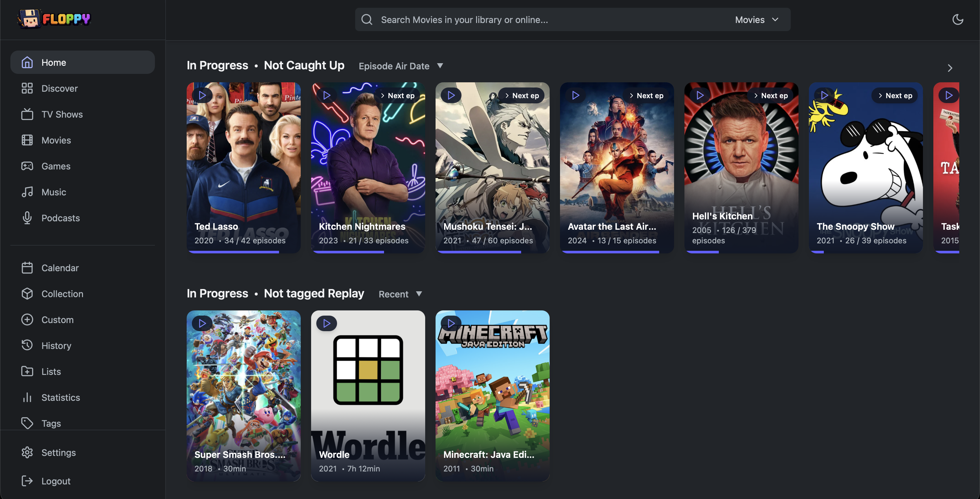The height and width of the screenshot is (499, 980).
Task: Play Taskmaster card play icon
Action: pos(949,95)
